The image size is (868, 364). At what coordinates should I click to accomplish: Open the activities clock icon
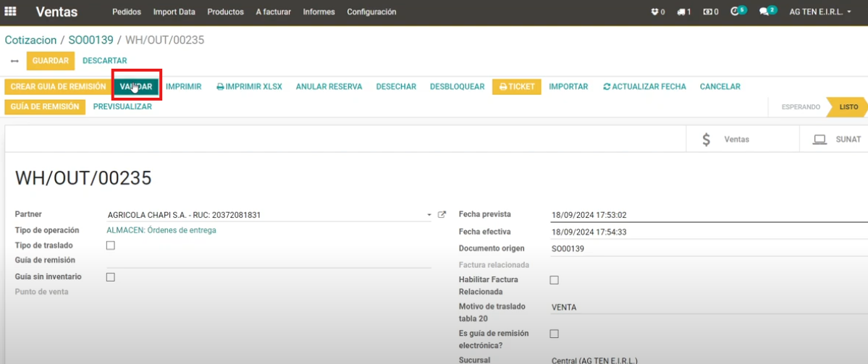pos(737,12)
